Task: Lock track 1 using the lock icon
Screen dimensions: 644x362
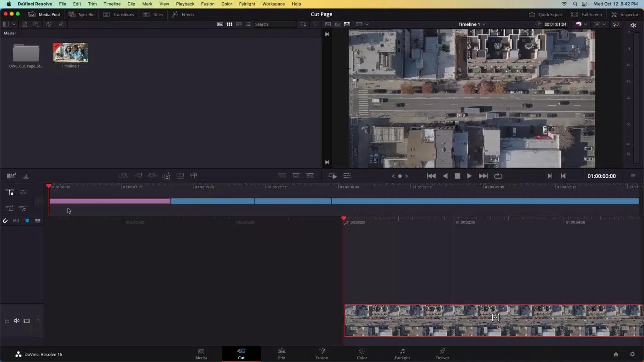Action: coord(7,321)
